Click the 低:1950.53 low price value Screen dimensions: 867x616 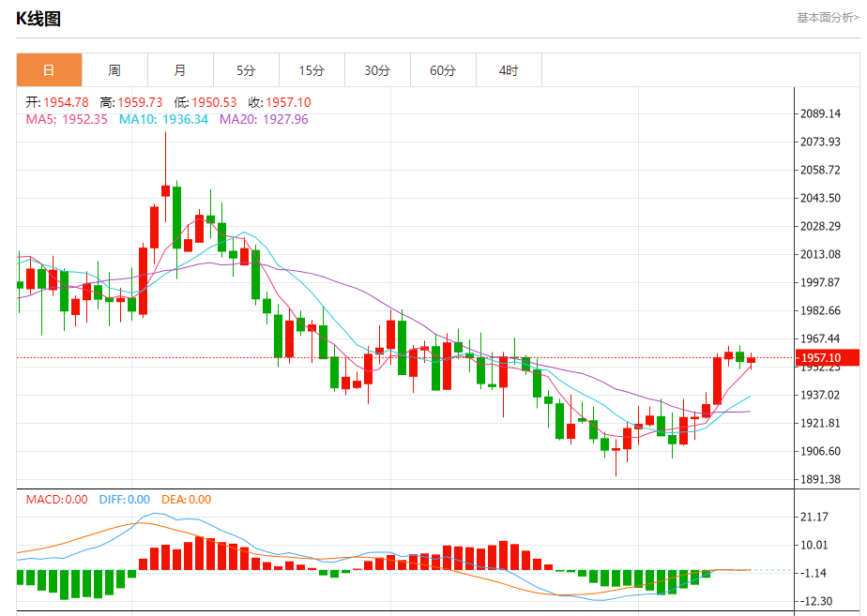coord(205,102)
